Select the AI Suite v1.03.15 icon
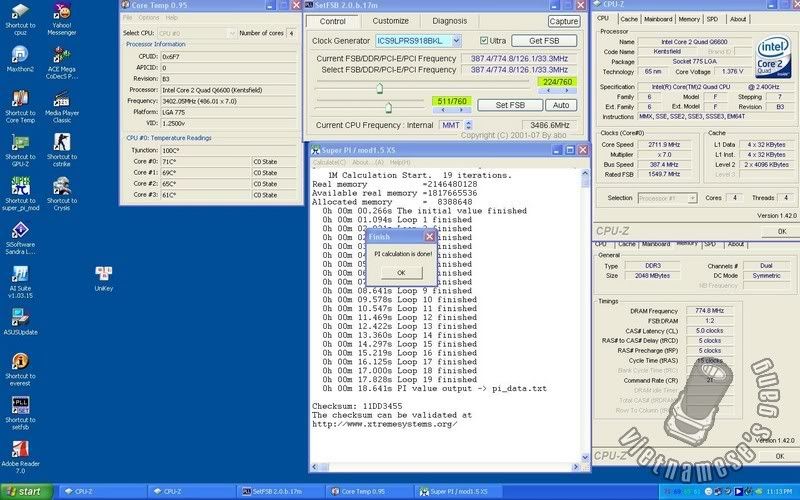Screen dimensions: 800x500 pos(20,282)
